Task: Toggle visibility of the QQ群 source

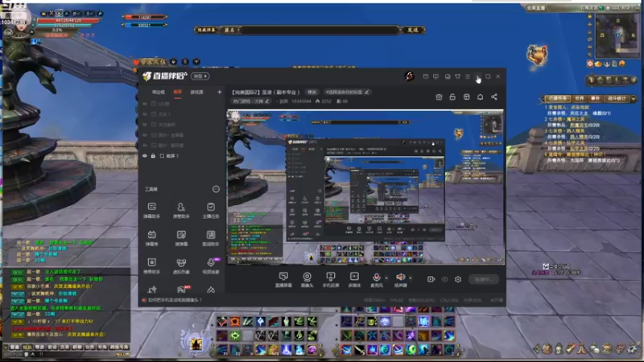Action: coord(145,104)
